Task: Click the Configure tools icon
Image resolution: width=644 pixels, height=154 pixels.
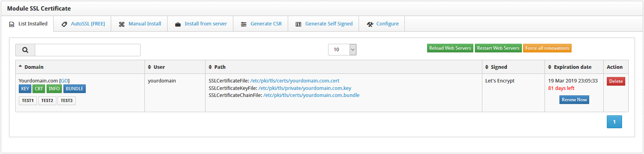Action: pyautogui.click(x=370, y=24)
